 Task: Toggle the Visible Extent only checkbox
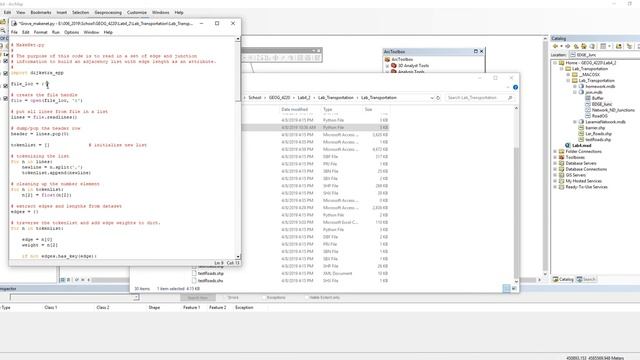[x=307, y=298]
